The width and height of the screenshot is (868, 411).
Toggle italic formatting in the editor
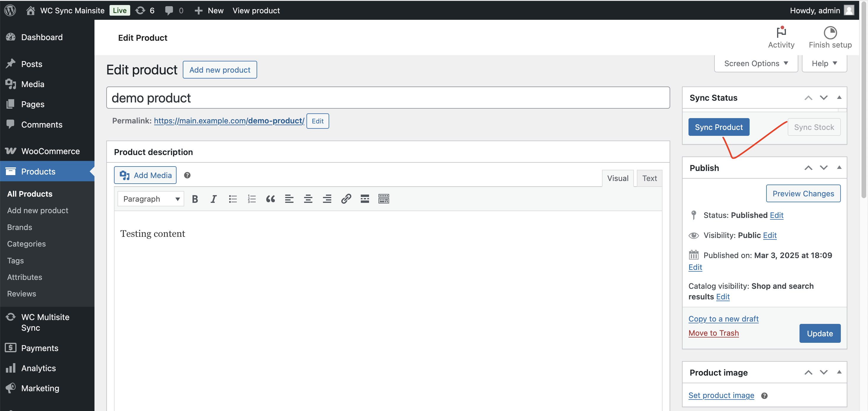214,199
